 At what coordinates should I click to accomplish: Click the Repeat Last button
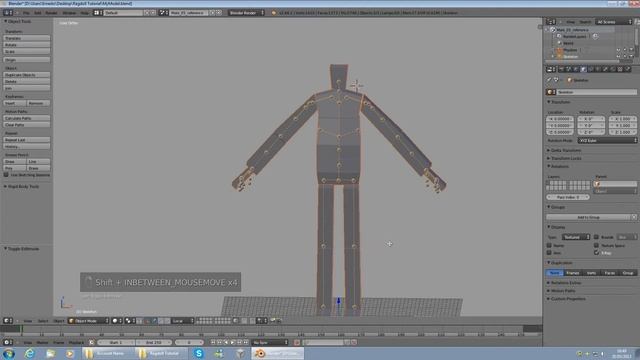(27, 140)
